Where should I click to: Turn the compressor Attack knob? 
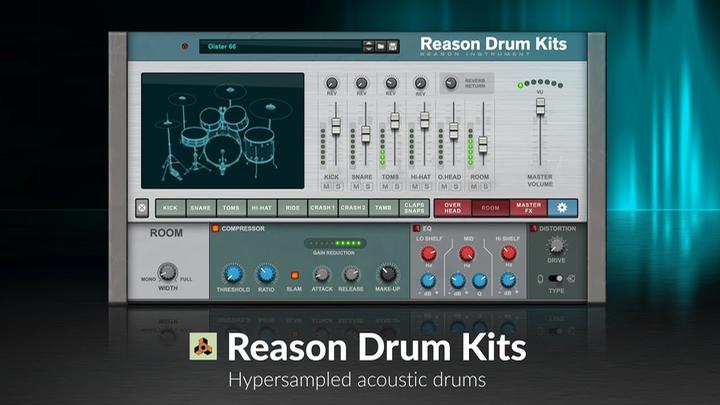321,275
